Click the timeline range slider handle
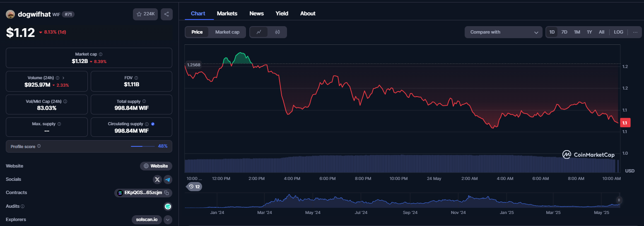 point(619,200)
